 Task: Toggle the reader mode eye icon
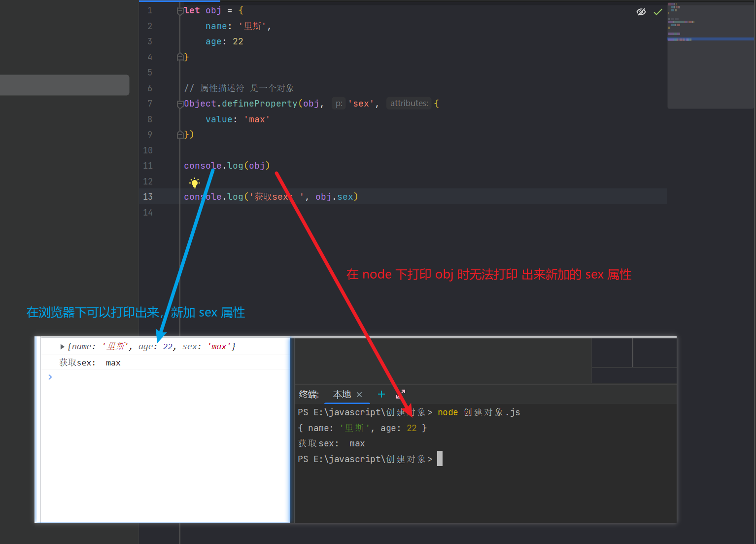pos(641,12)
